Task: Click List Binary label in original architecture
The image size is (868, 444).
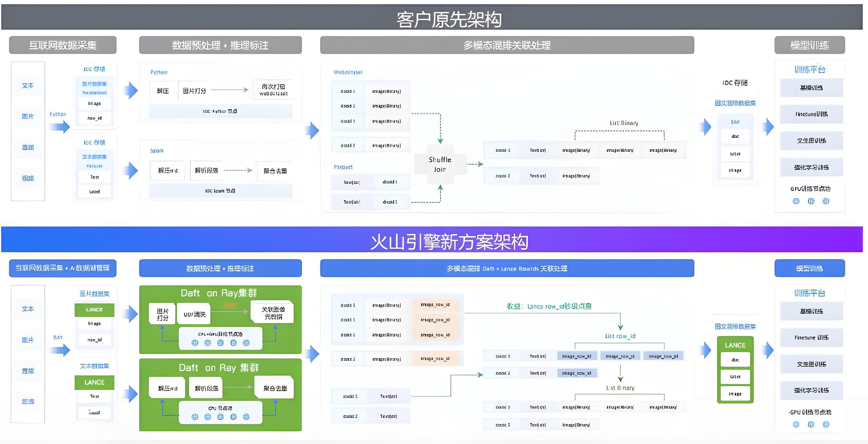Action: 624,123
